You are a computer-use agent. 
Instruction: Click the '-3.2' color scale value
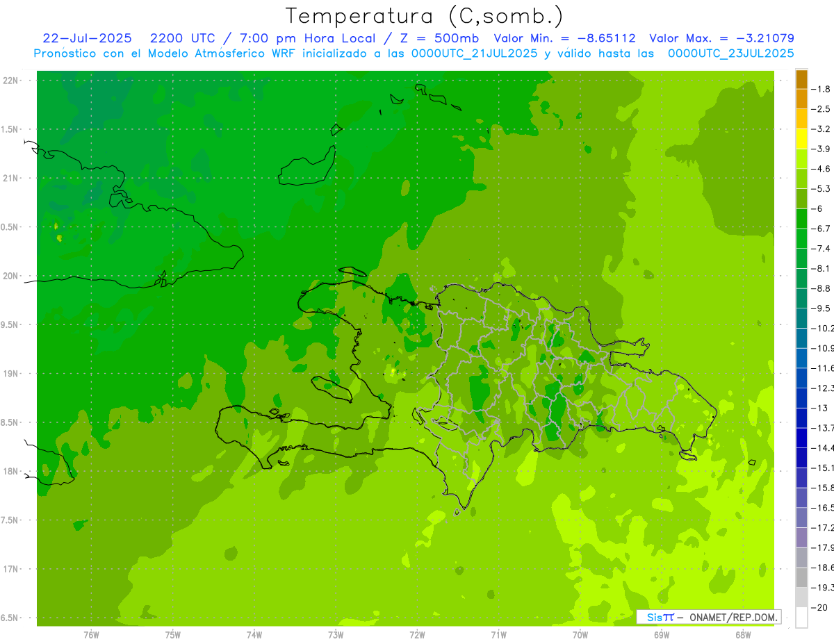[821, 129]
